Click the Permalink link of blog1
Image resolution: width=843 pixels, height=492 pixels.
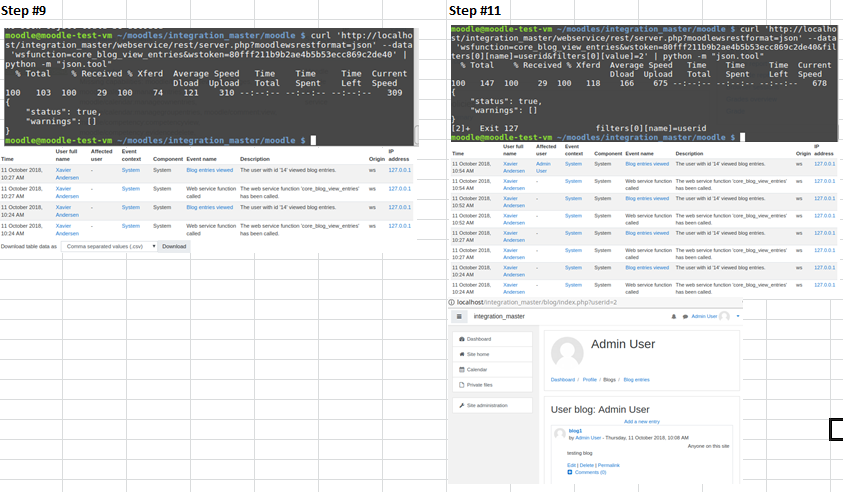click(609, 465)
